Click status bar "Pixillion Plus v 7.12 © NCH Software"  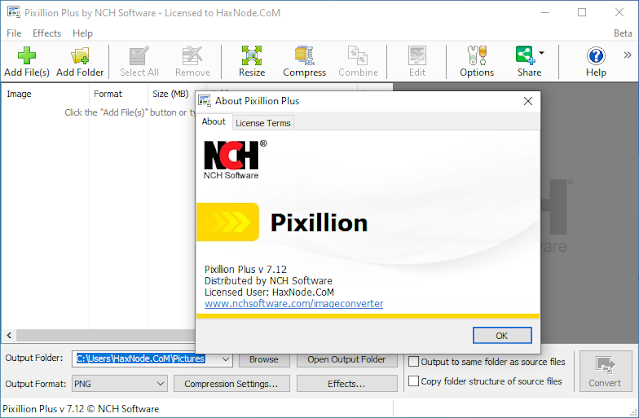tap(81, 409)
